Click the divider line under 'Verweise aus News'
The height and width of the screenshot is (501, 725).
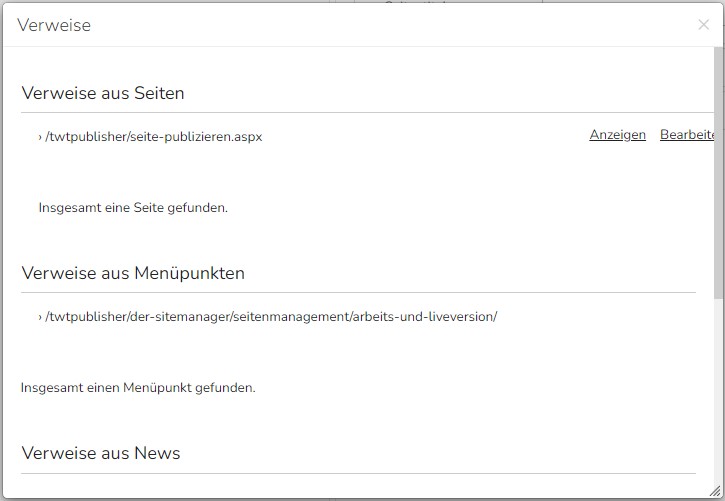(358, 473)
